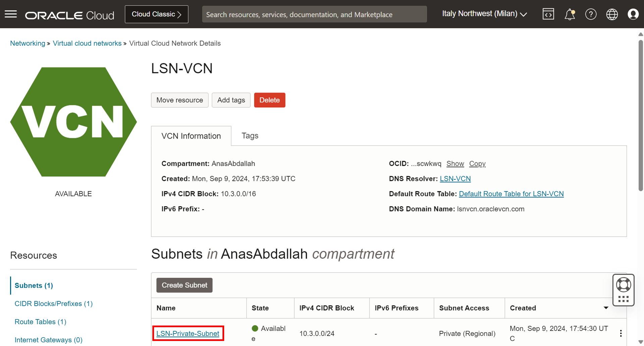Click the Oracle Cloud logo
The height and width of the screenshot is (346, 644).
(69, 15)
